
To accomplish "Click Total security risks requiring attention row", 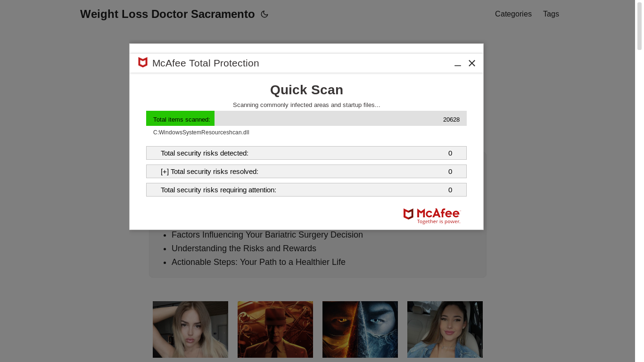I will point(306,190).
